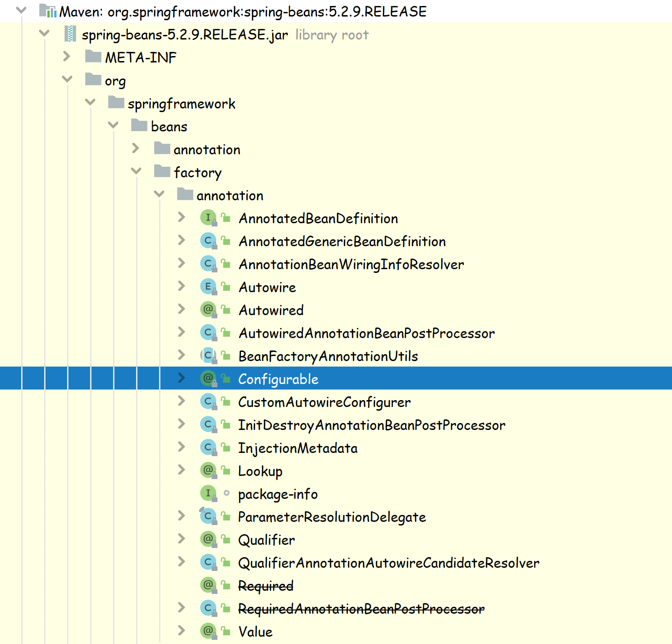Click the interface icon beside package-info
The image size is (672, 644).
click(x=208, y=493)
